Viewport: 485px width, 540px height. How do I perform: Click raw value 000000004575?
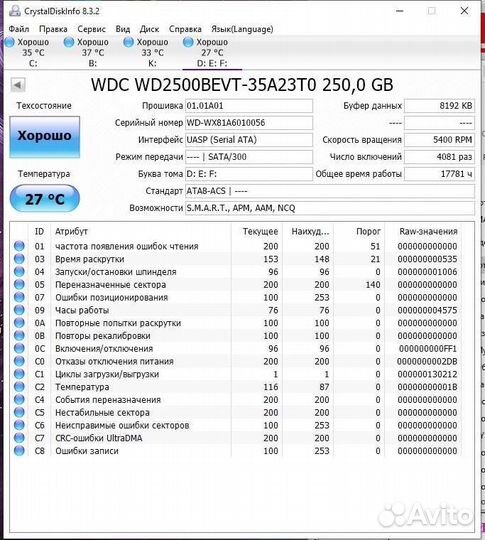tap(427, 310)
